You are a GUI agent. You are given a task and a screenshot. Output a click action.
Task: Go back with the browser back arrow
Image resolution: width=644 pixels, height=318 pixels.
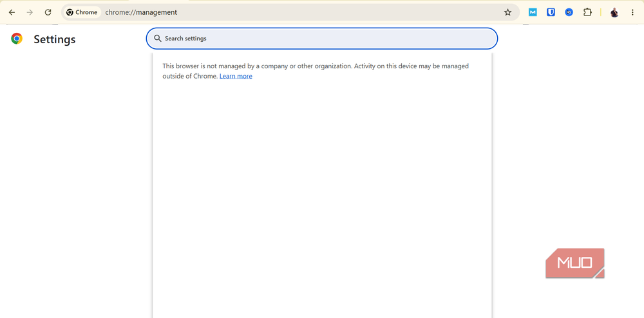click(12, 12)
